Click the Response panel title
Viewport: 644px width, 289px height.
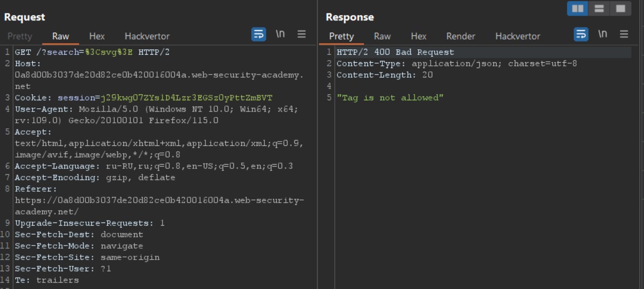pyautogui.click(x=350, y=17)
